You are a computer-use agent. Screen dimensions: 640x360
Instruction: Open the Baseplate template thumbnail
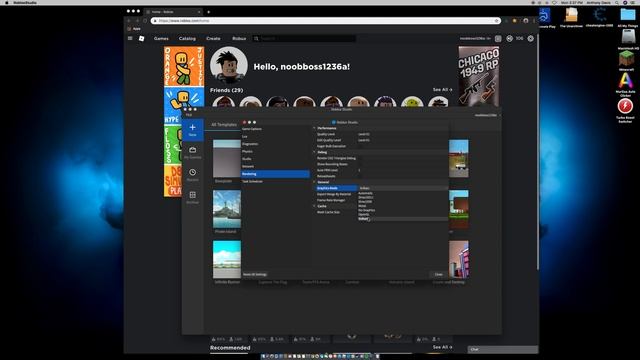tap(227, 159)
